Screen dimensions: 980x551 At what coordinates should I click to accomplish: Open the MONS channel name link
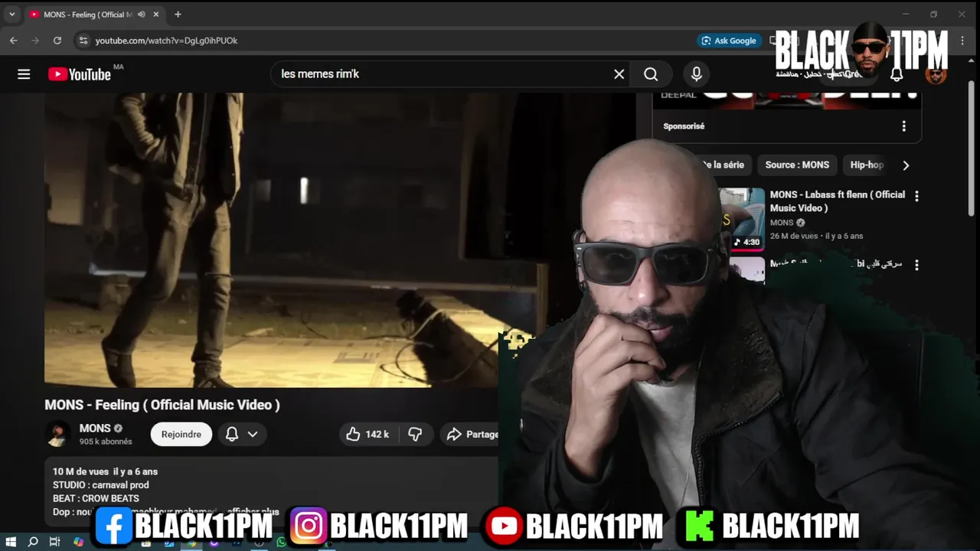click(95, 428)
